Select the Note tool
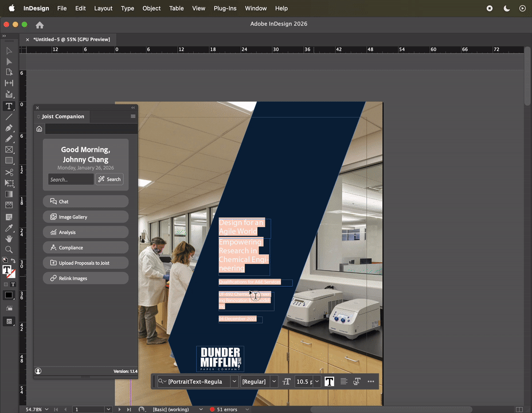The image size is (532, 413). click(9, 217)
